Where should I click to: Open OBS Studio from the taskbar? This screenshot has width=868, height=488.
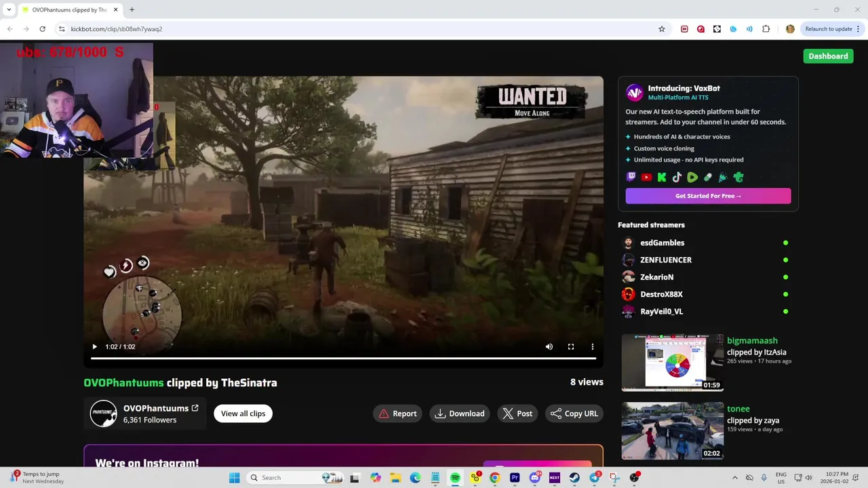click(634, 478)
